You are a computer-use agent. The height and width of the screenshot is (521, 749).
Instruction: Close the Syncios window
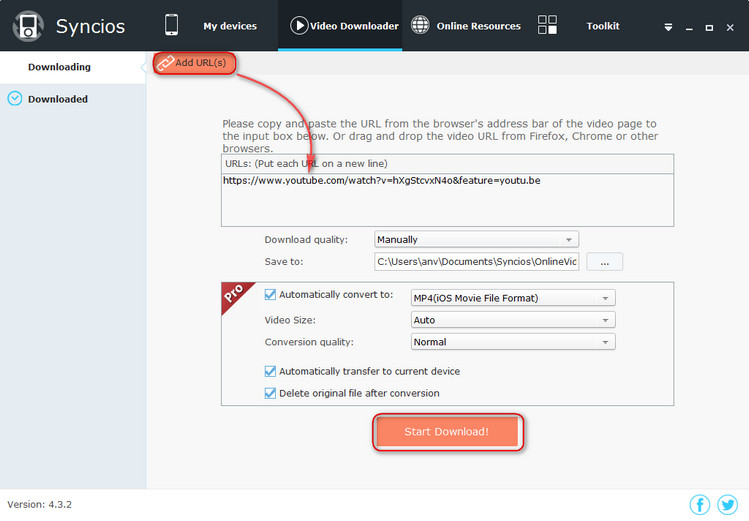730,28
